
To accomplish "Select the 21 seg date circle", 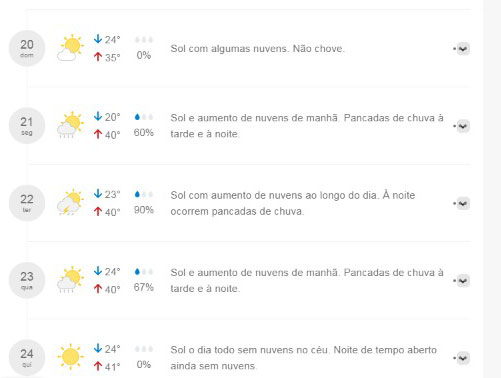I will [27, 126].
